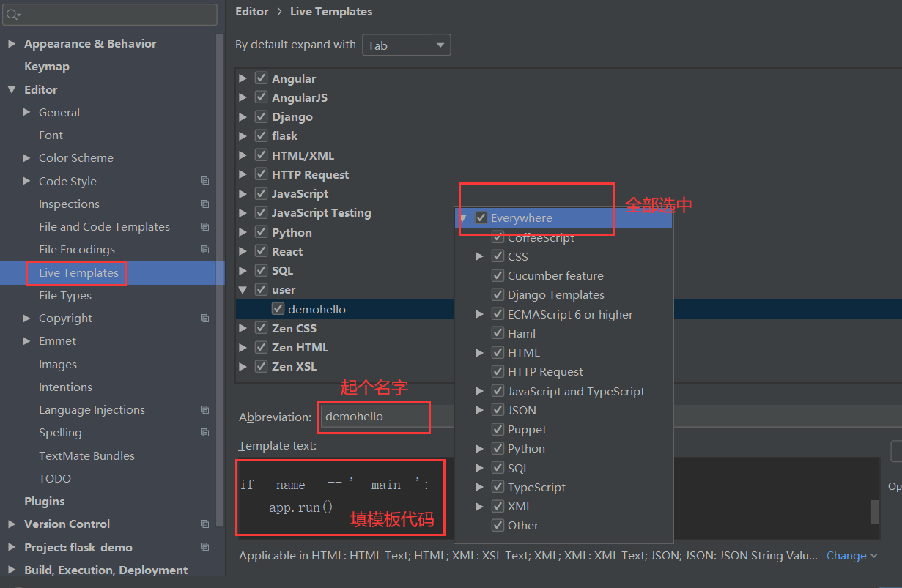This screenshot has height=588, width=902.
Task: Open the expand-with Tab dropdown
Action: [x=406, y=45]
